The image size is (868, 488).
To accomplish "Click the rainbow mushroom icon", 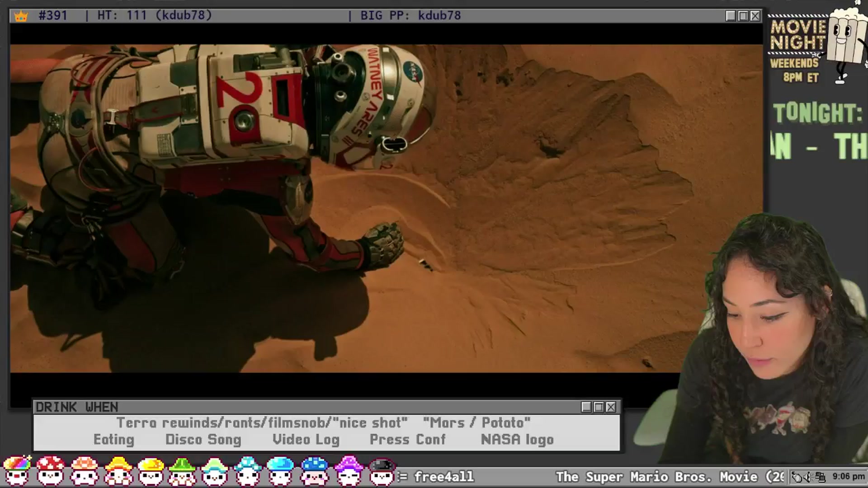I will click(x=17, y=471).
